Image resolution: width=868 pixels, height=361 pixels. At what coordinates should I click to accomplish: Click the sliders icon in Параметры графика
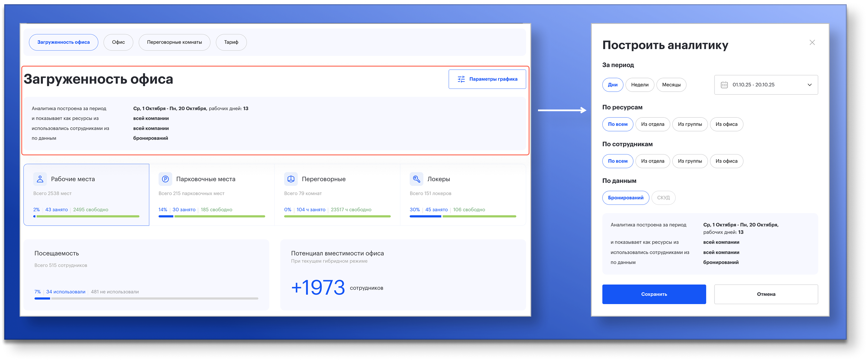pyautogui.click(x=461, y=79)
